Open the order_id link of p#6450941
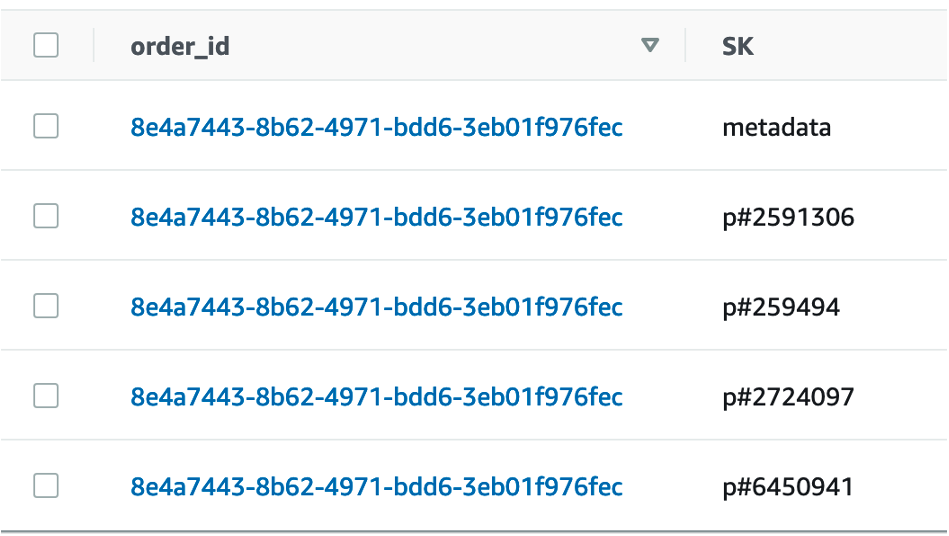 click(x=376, y=487)
